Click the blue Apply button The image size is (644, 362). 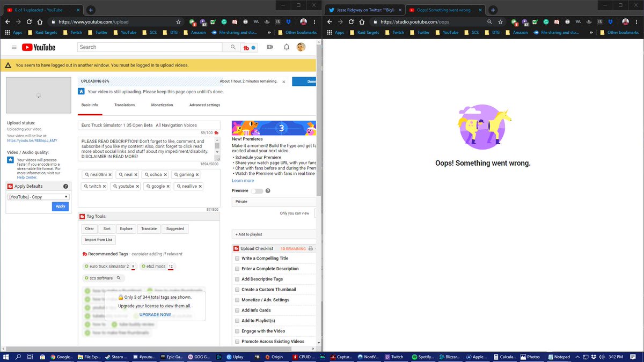coord(61,206)
